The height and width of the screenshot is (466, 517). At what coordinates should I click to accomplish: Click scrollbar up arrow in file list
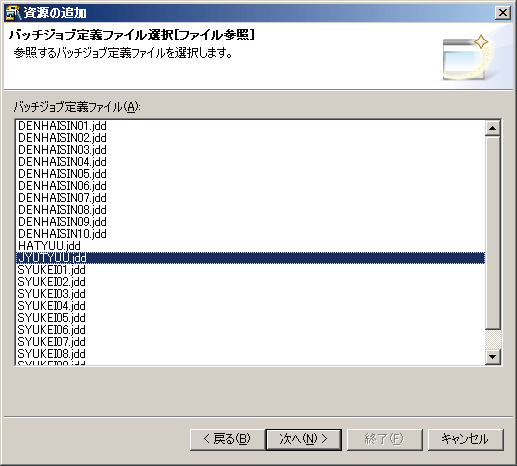(492, 128)
